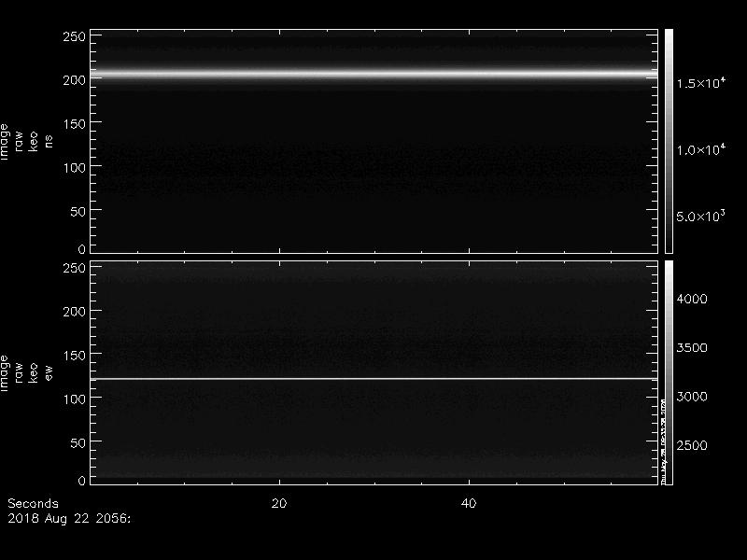The image size is (747, 560).
Task: Click the '40' time axis label
Action: (469, 504)
